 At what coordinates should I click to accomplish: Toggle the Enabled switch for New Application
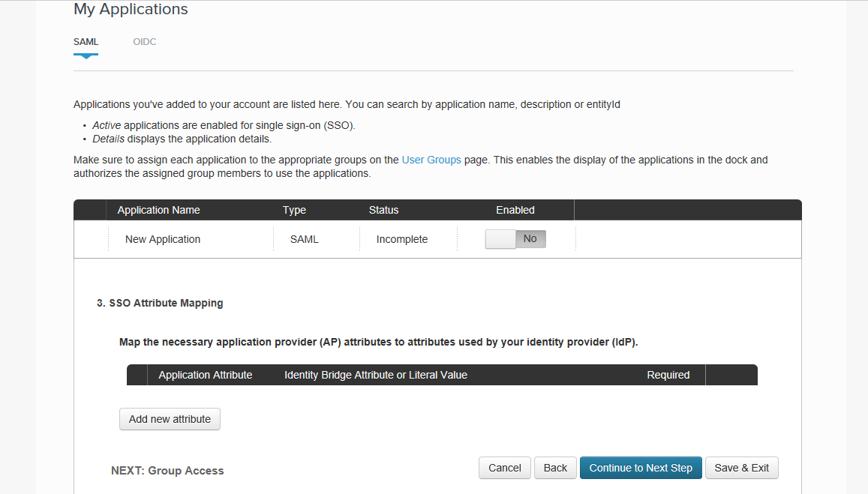(515, 239)
